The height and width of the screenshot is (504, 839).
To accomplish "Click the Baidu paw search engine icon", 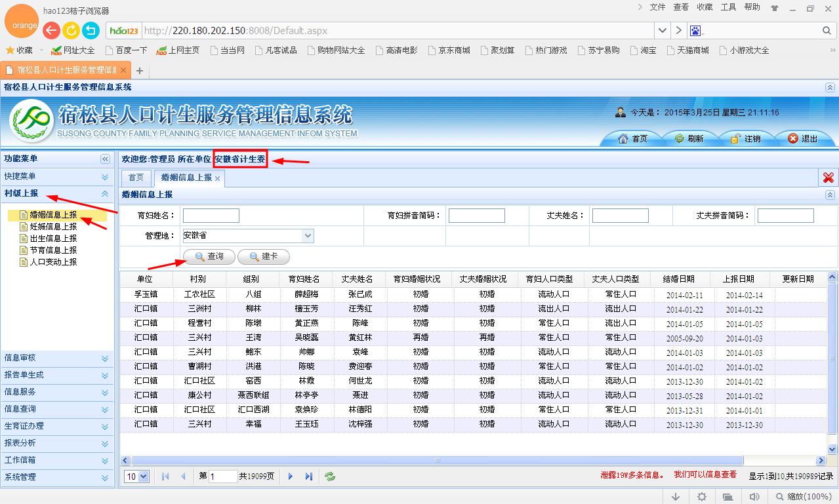I will tap(695, 31).
